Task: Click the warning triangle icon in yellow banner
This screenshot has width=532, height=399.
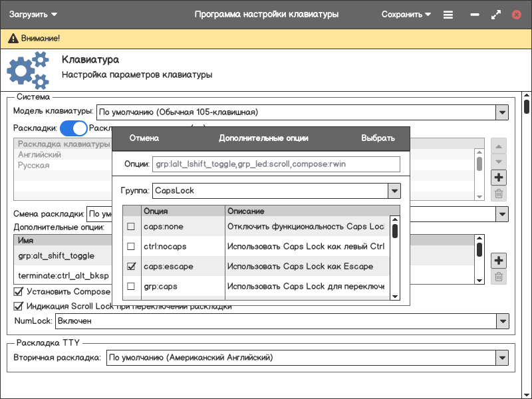Action: pos(13,39)
